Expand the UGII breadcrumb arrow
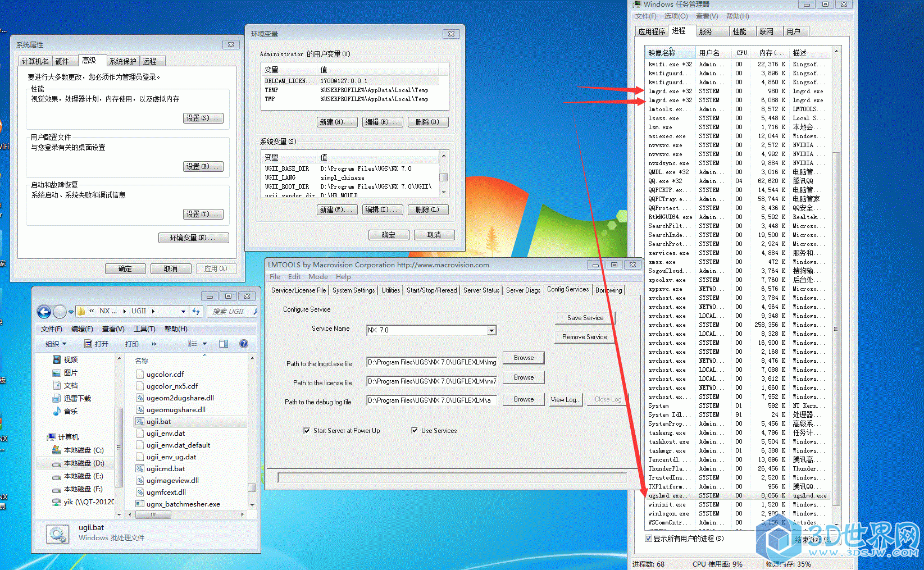This screenshot has height=570, width=924. pyautogui.click(x=153, y=311)
